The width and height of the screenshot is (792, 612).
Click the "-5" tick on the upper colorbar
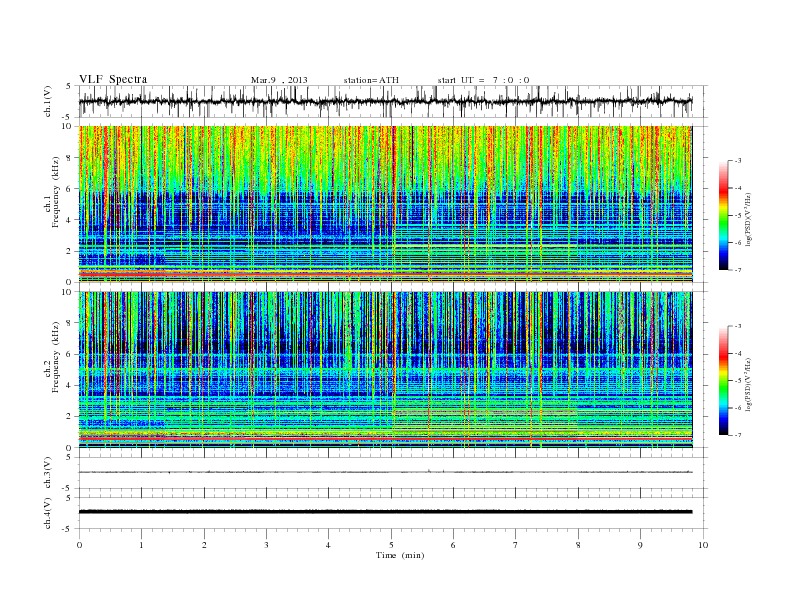click(738, 216)
